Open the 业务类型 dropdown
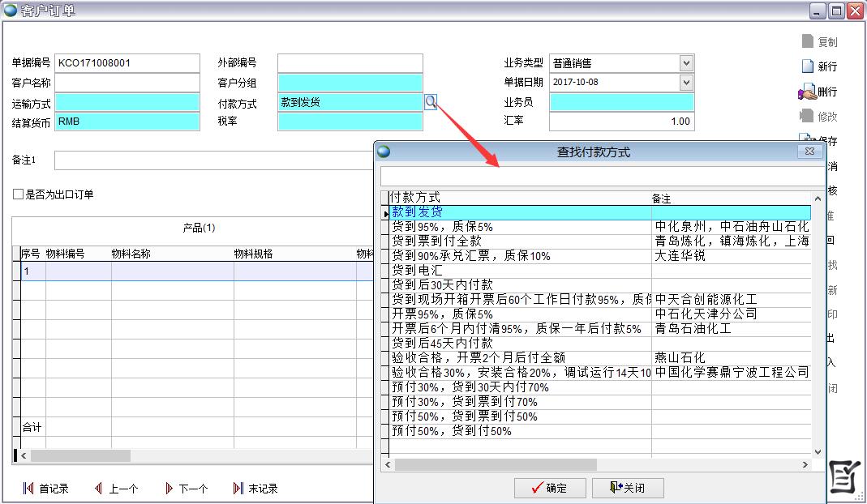 [x=686, y=63]
